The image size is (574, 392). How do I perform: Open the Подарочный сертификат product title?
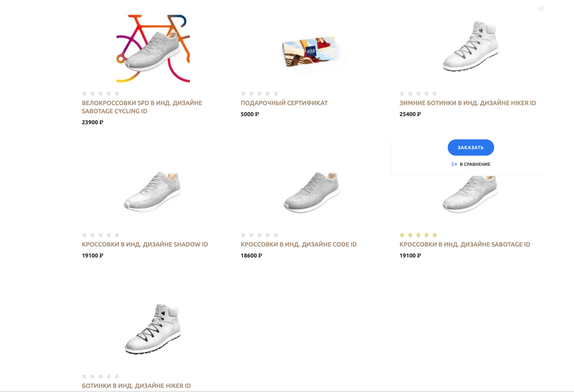coord(284,103)
